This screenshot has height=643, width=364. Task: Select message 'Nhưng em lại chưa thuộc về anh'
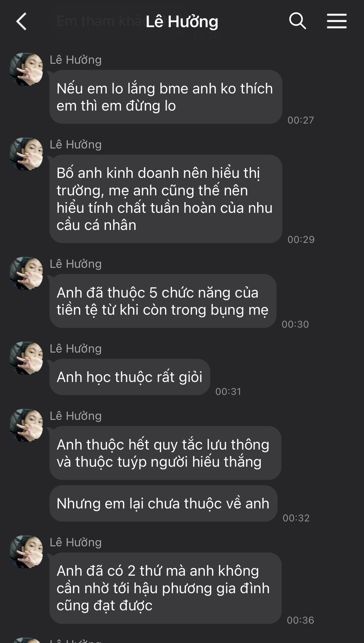click(163, 504)
